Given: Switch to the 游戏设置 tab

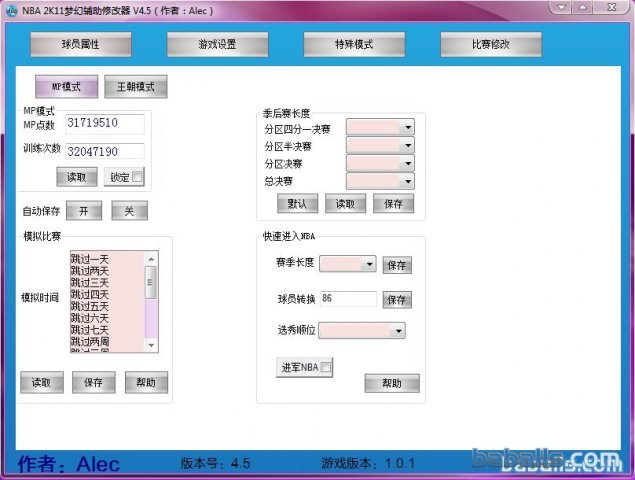Looking at the screenshot, I should (x=216, y=45).
